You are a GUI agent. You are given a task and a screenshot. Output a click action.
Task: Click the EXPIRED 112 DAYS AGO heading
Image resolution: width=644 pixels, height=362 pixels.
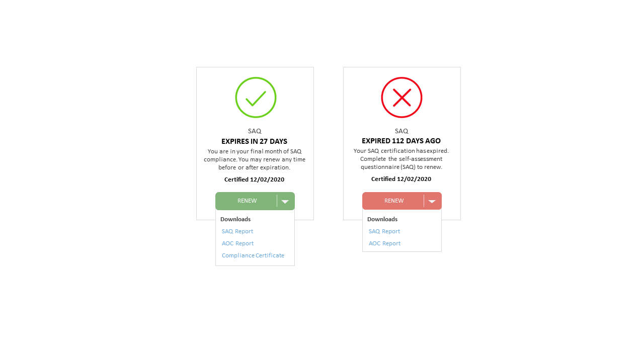pos(401,141)
